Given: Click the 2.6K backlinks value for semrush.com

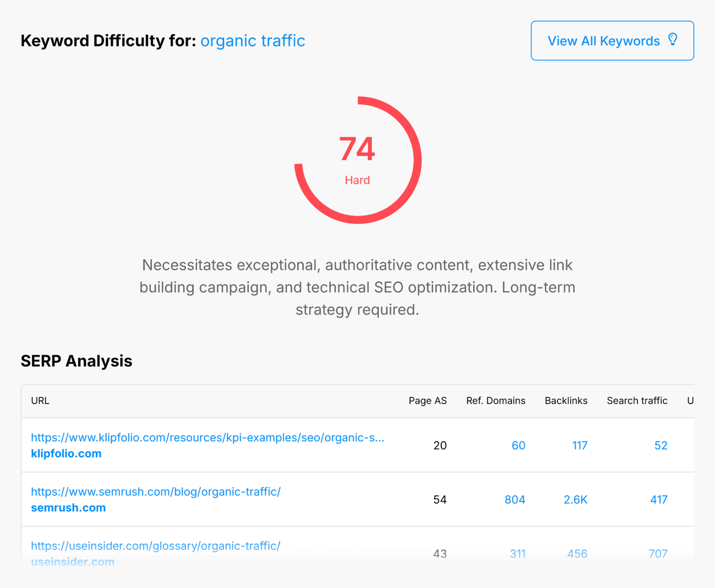Looking at the screenshot, I should coord(575,499).
